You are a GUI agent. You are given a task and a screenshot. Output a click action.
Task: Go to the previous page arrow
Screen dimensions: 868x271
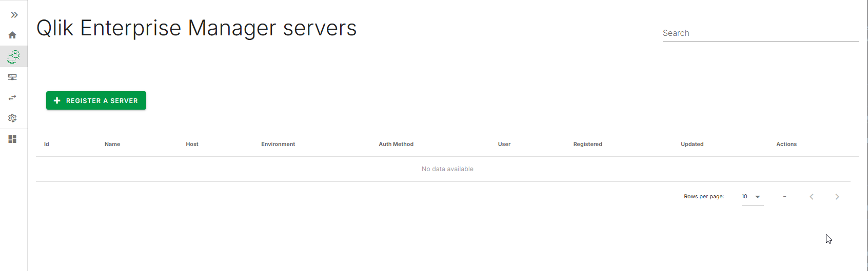812,197
